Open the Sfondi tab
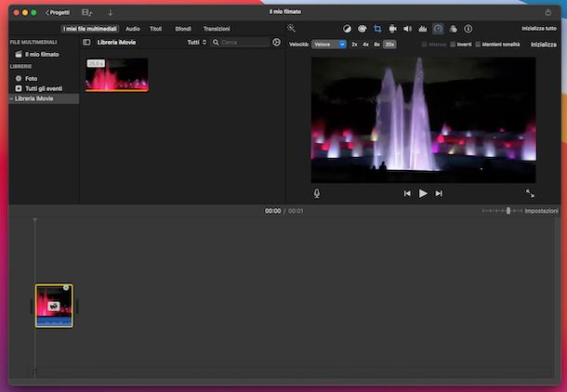This screenshot has width=567, height=392. coord(183,29)
